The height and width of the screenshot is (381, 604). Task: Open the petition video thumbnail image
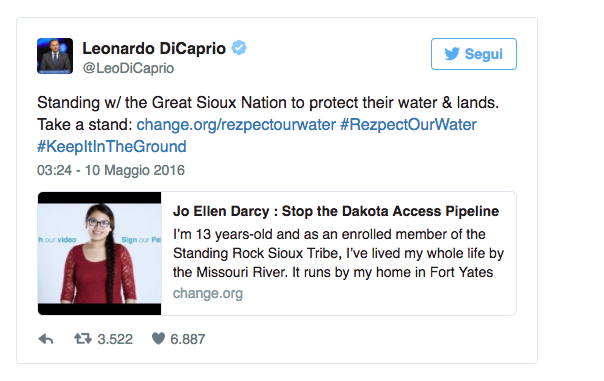point(99,253)
